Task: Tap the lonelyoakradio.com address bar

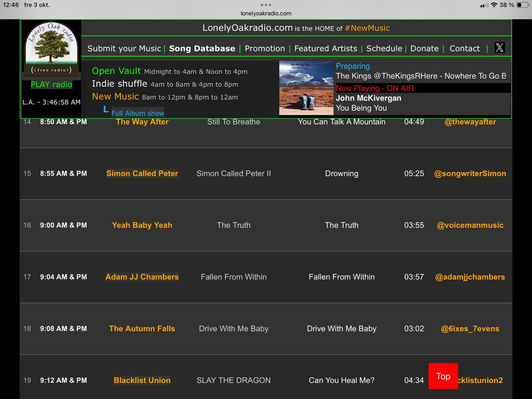Action: click(x=266, y=14)
